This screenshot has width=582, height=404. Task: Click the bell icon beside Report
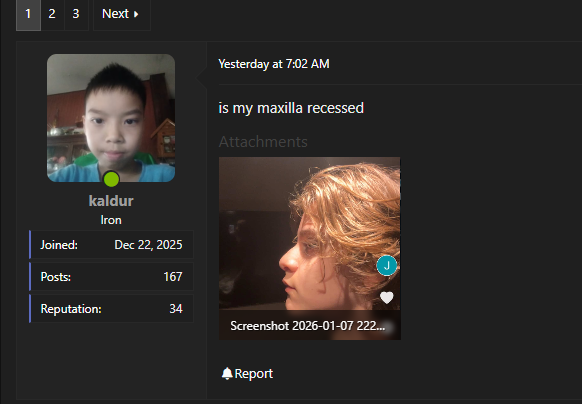[227, 374]
